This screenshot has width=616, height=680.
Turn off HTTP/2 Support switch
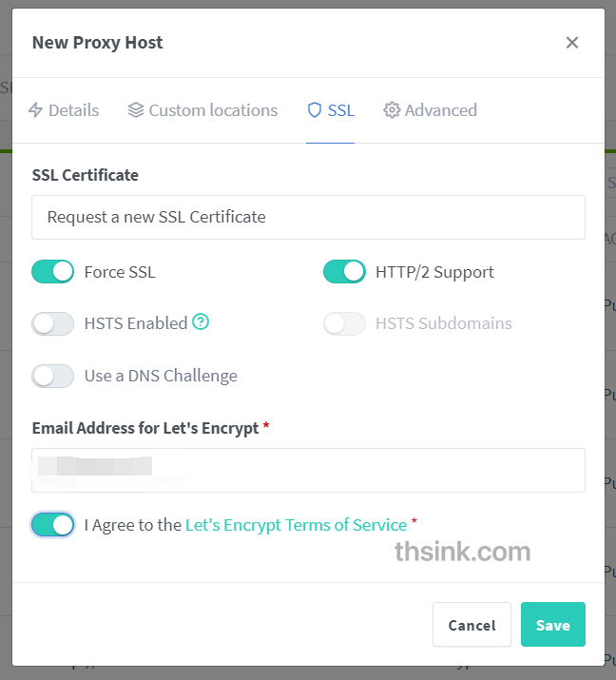344,272
